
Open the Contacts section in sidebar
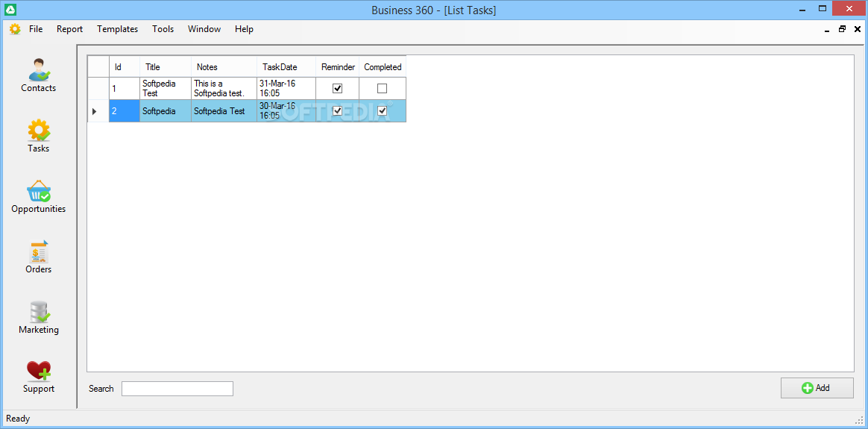tap(38, 75)
